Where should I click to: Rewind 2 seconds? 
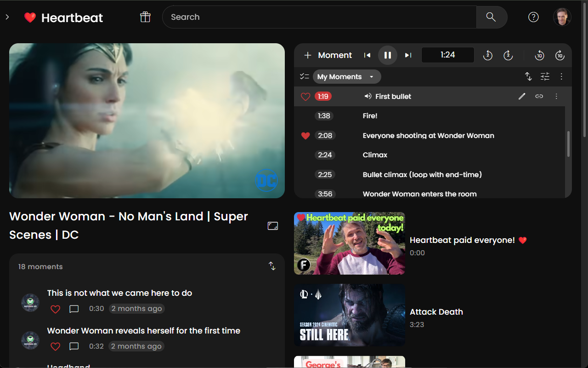(488, 55)
